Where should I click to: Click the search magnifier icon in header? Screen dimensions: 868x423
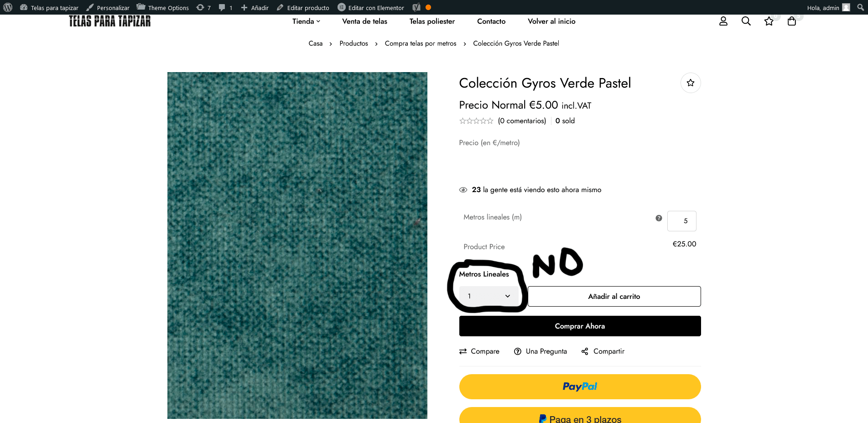(746, 21)
